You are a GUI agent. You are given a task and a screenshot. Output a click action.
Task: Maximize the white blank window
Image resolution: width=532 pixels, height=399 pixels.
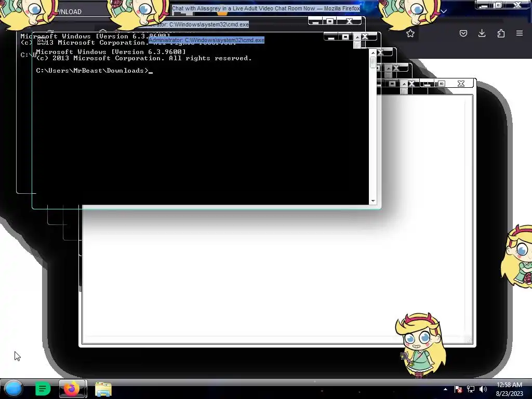pos(442,84)
